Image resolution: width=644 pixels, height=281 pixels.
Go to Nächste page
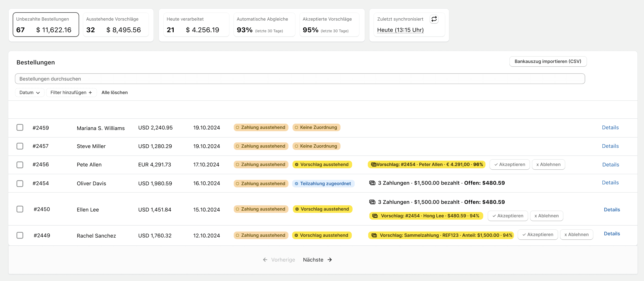tap(317, 260)
